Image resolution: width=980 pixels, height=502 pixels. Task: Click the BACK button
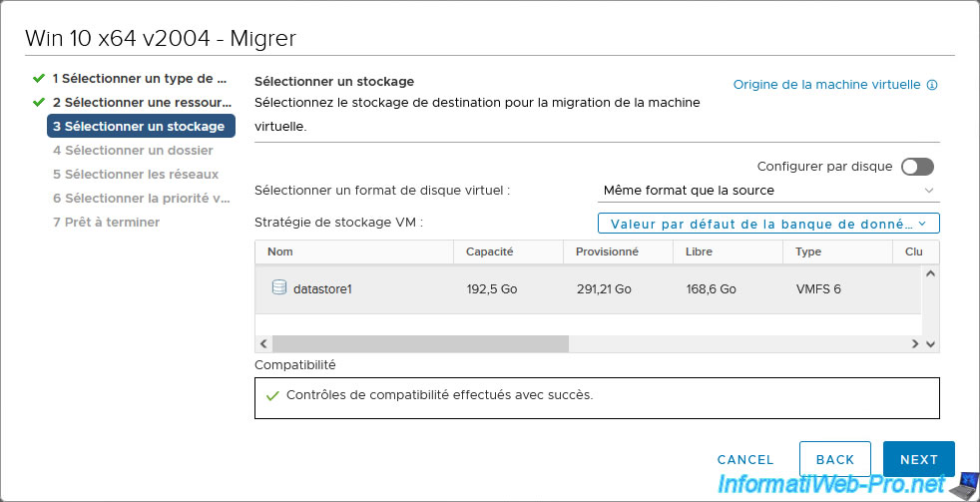835,459
